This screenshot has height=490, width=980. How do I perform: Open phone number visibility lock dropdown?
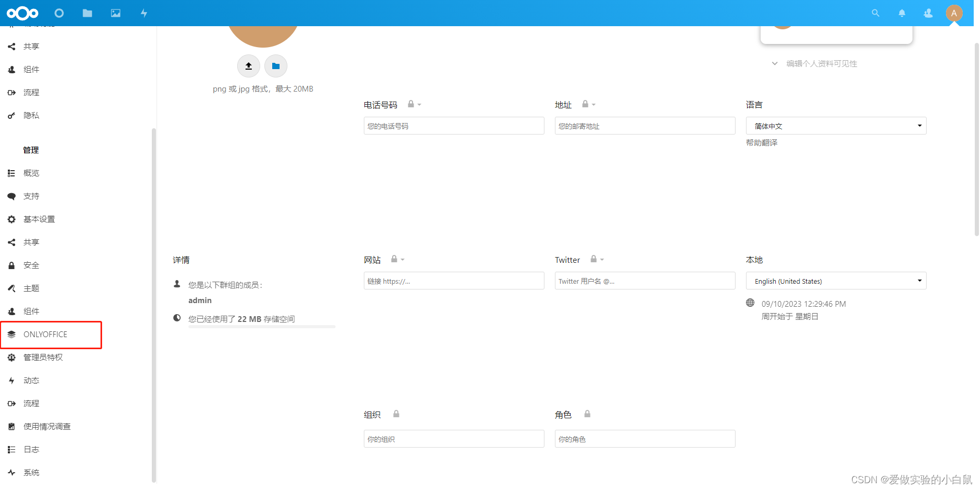414,104
